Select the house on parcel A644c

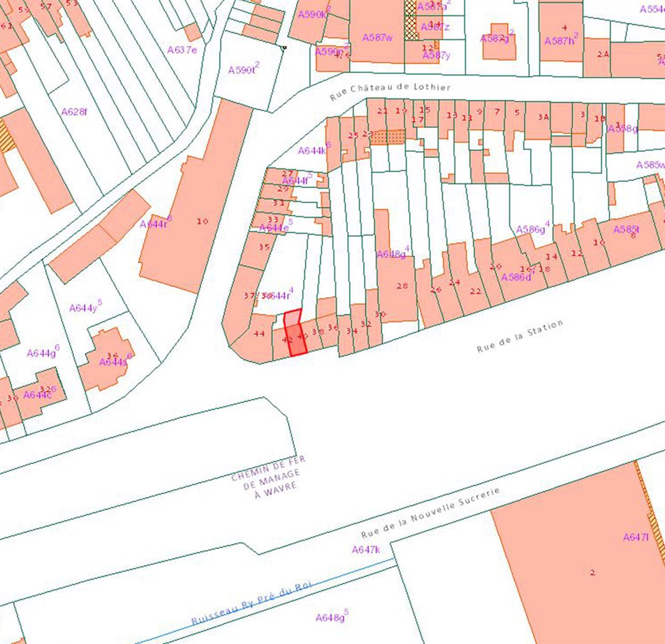tap(38, 394)
